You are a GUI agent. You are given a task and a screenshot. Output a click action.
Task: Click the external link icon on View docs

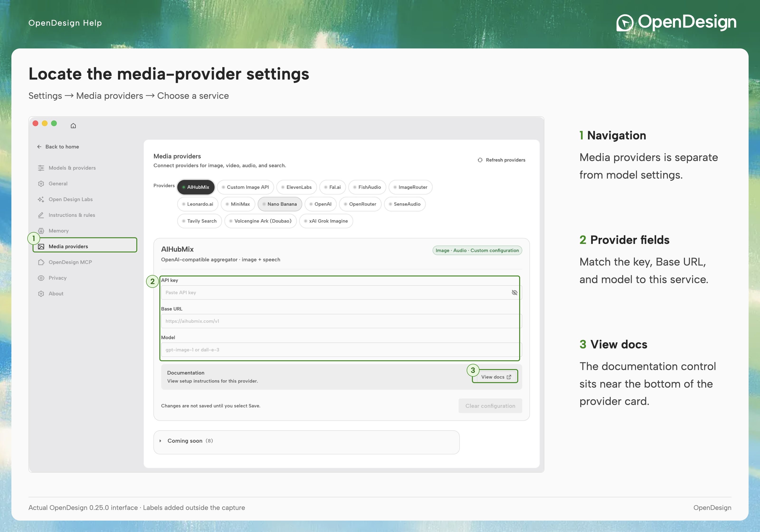tap(509, 377)
